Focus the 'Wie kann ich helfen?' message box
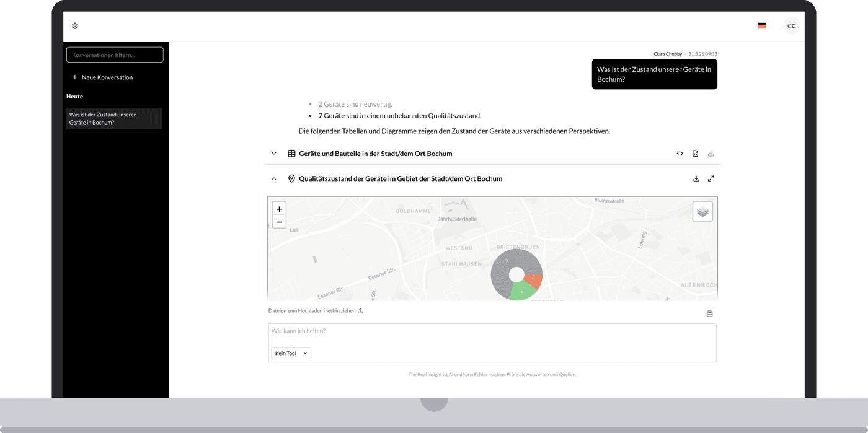The height and width of the screenshot is (433, 868). (x=492, y=343)
